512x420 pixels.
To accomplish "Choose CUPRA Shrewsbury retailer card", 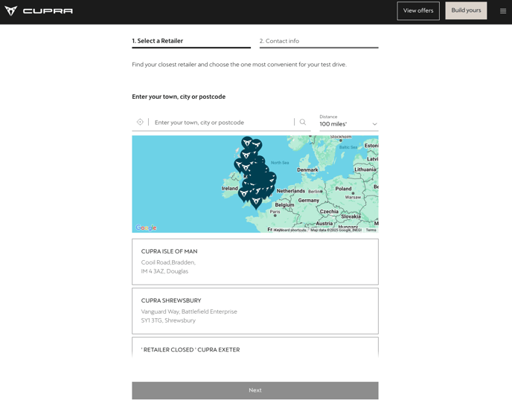I will tap(255, 311).
